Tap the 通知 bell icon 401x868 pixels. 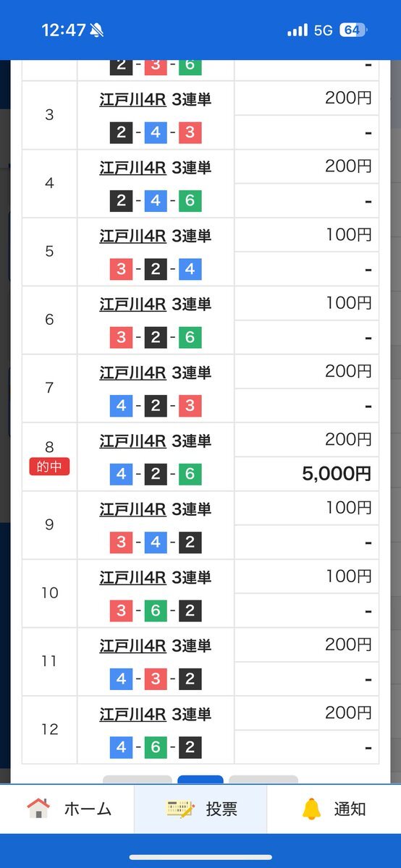point(311,809)
